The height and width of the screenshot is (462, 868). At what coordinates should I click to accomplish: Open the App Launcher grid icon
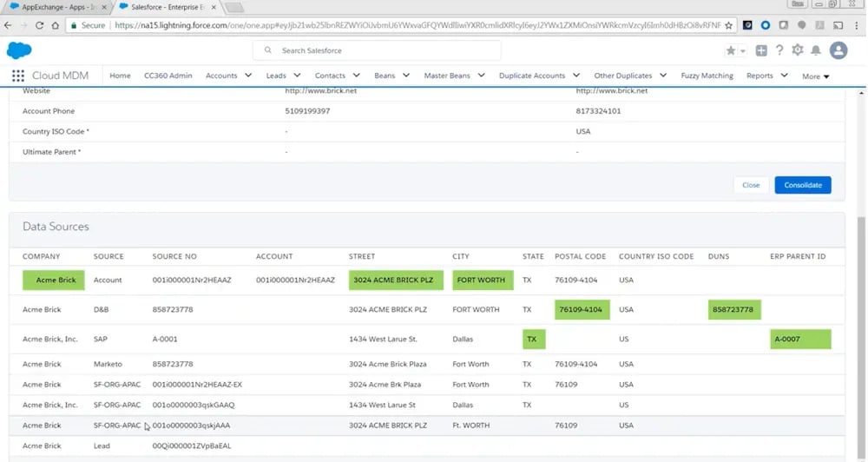coord(17,76)
